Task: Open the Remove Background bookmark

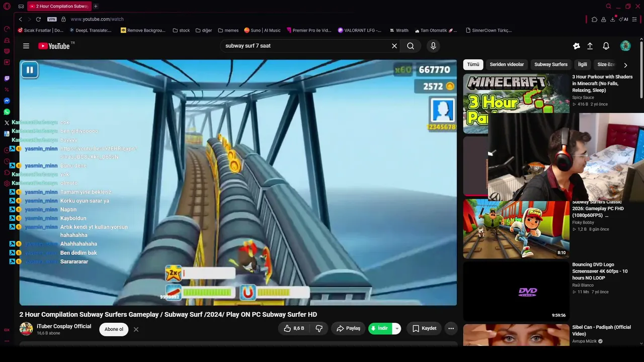Action: (x=143, y=30)
